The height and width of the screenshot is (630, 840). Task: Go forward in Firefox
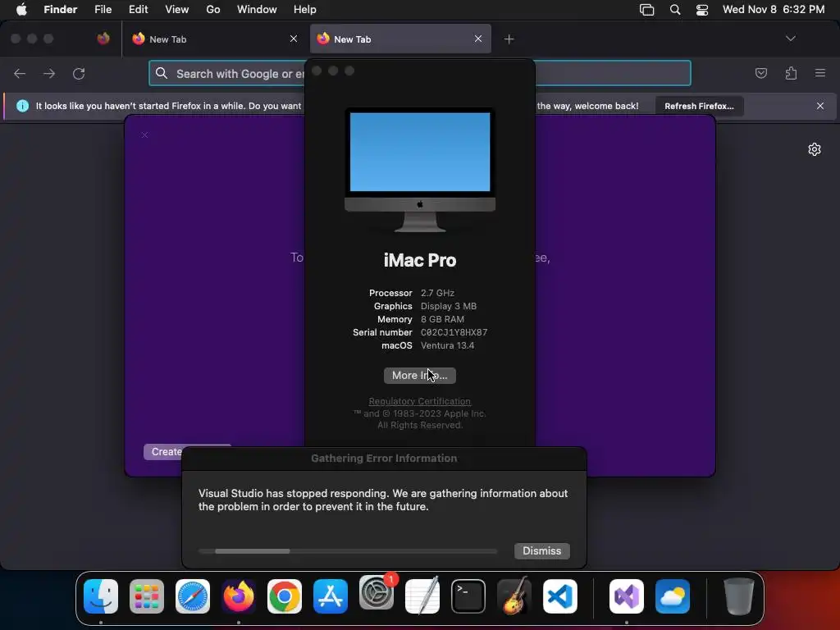pos(49,73)
